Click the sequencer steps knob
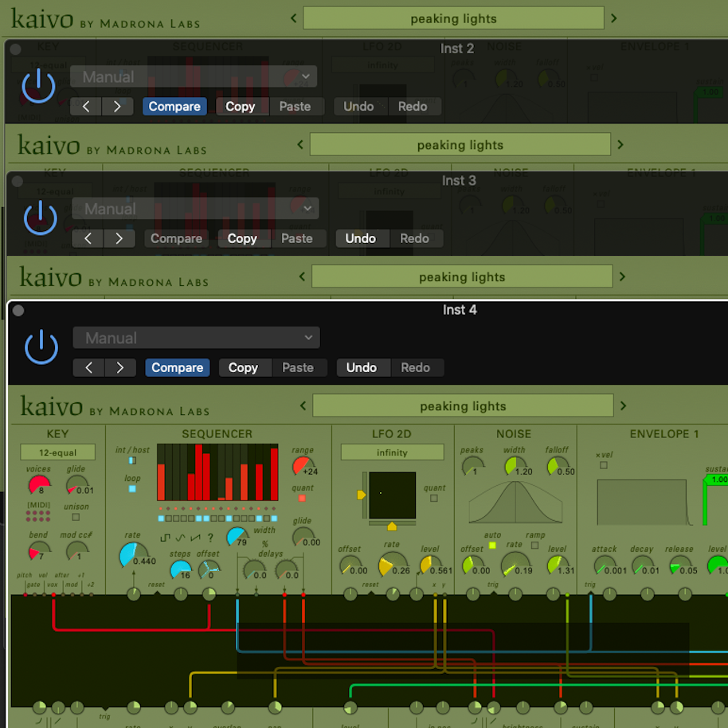728x728 pixels. click(x=181, y=569)
